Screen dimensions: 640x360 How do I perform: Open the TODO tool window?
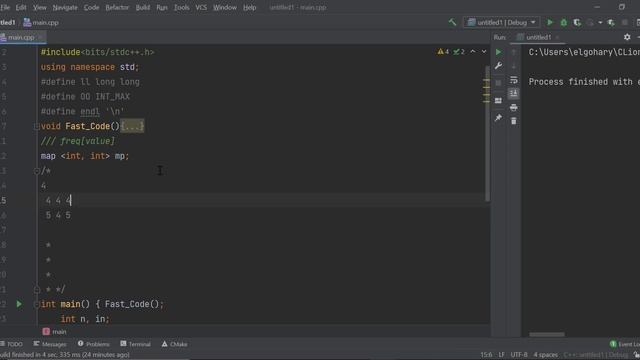(12, 344)
